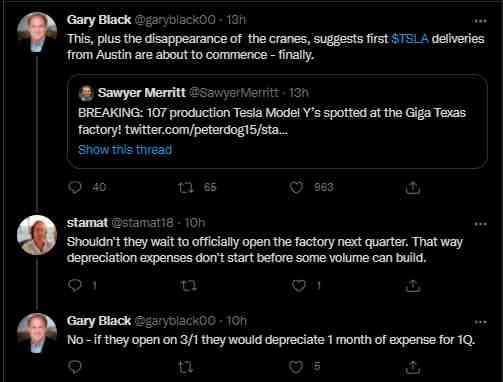Retweet stamat's depreciation tweet

click(189, 286)
